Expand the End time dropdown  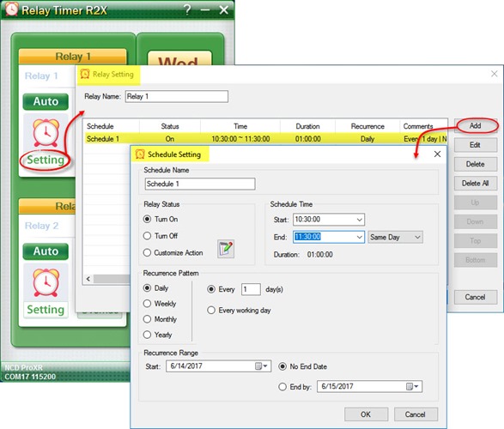[360, 237]
